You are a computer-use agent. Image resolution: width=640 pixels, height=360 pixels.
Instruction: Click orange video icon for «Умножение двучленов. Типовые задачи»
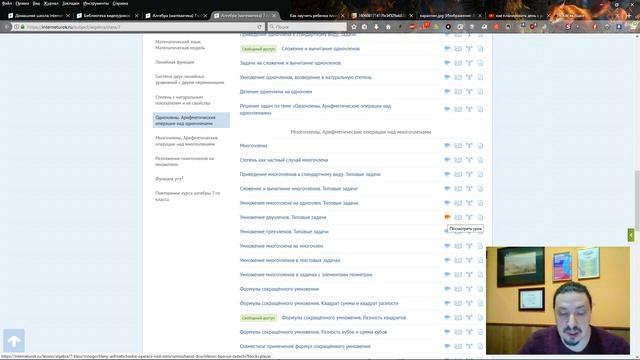(447, 217)
